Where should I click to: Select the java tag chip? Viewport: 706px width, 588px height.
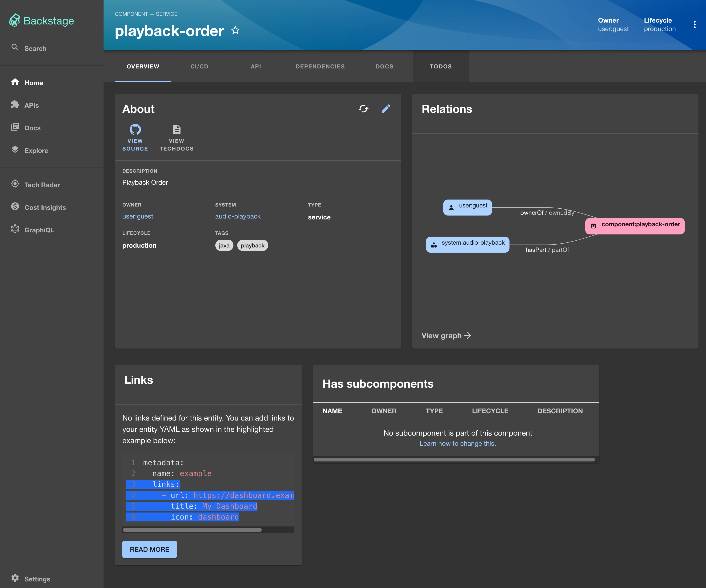[x=224, y=246]
